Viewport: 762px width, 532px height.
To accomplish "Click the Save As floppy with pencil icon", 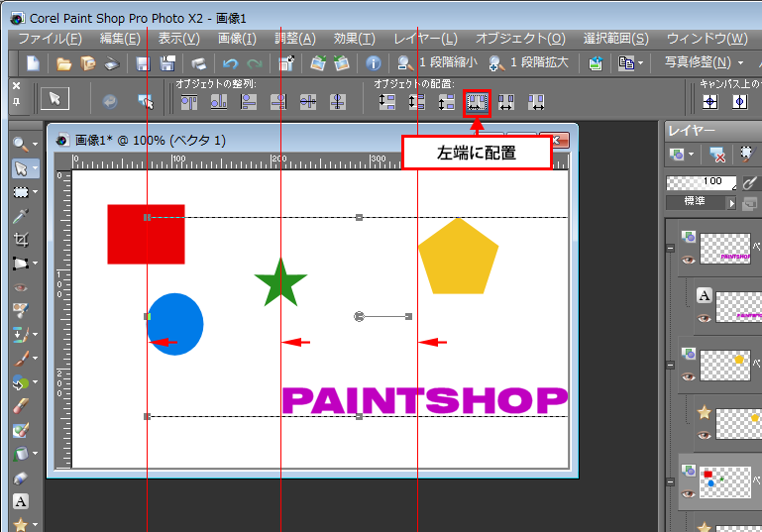I will (167, 63).
